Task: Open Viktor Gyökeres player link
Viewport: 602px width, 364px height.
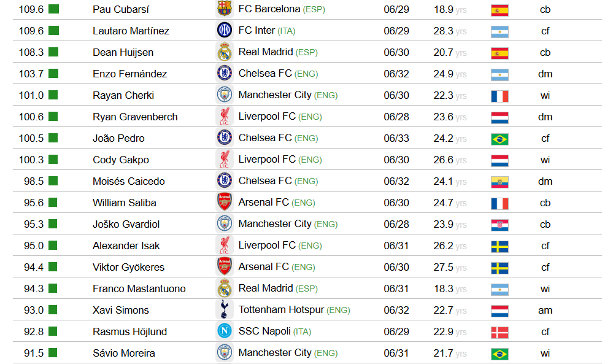Action: 129,267
